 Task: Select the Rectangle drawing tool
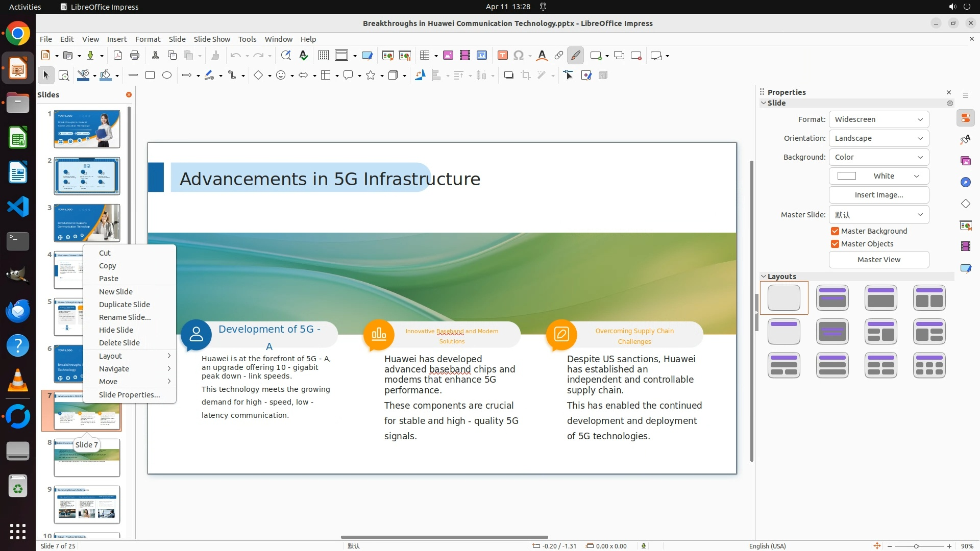coord(150,76)
